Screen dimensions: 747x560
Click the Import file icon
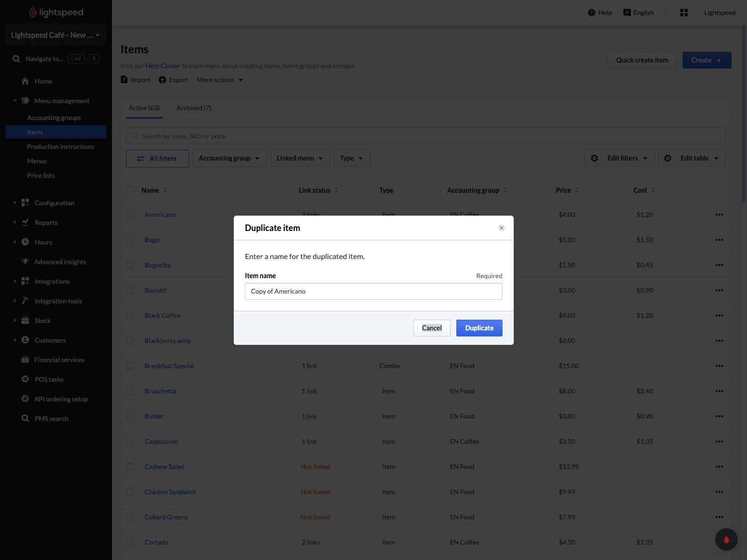tap(124, 80)
